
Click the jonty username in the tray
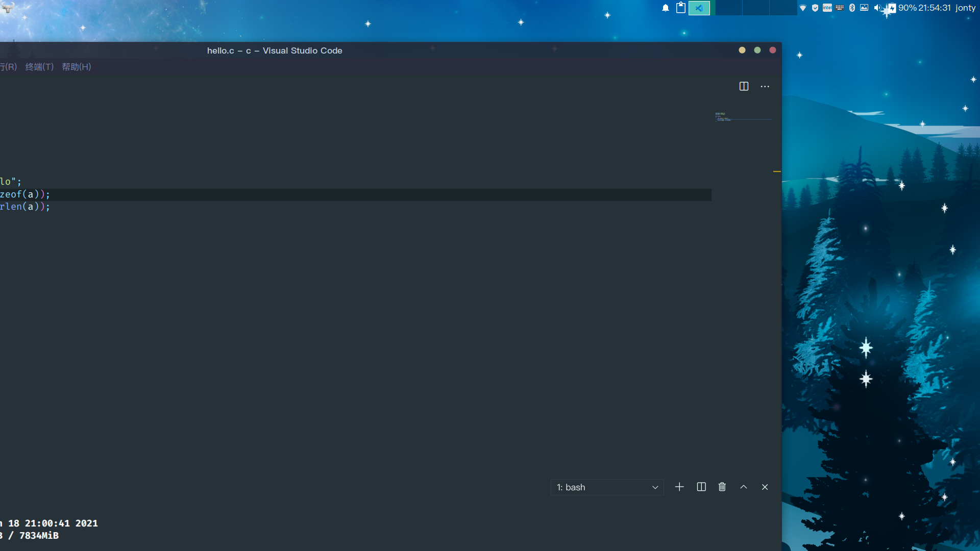point(966,8)
